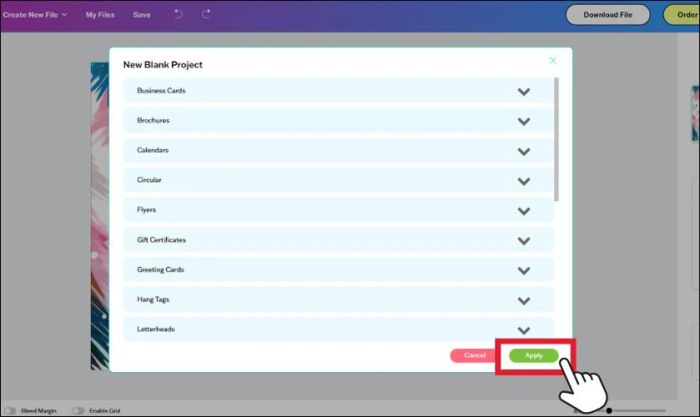Viewport: 700px width, 417px height.
Task: Open the Create New File menu
Action: click(35, 15)
